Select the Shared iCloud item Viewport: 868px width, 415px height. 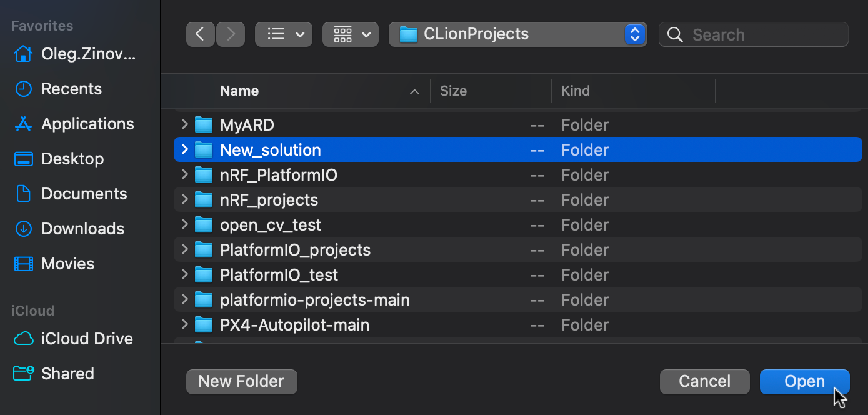(67, 373)
